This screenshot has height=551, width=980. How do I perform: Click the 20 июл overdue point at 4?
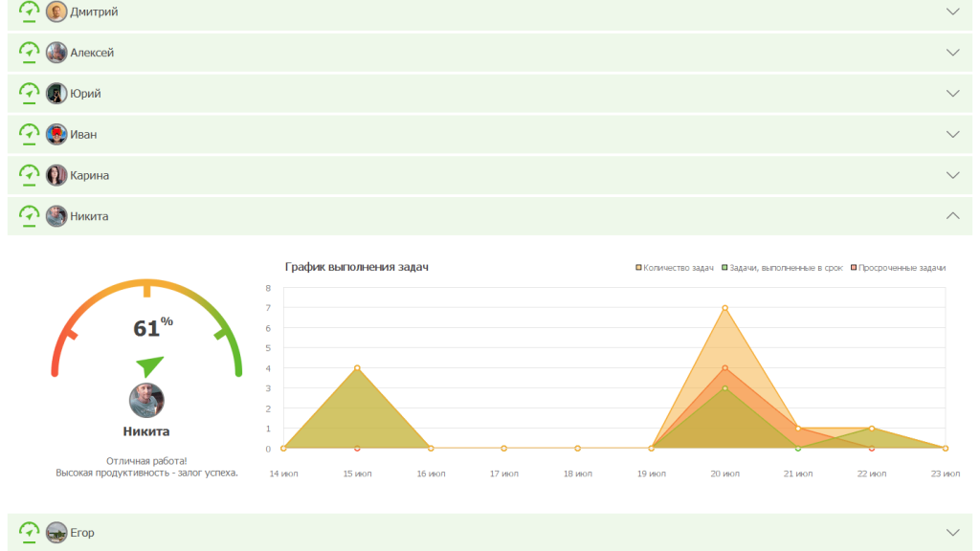(725, 368)
